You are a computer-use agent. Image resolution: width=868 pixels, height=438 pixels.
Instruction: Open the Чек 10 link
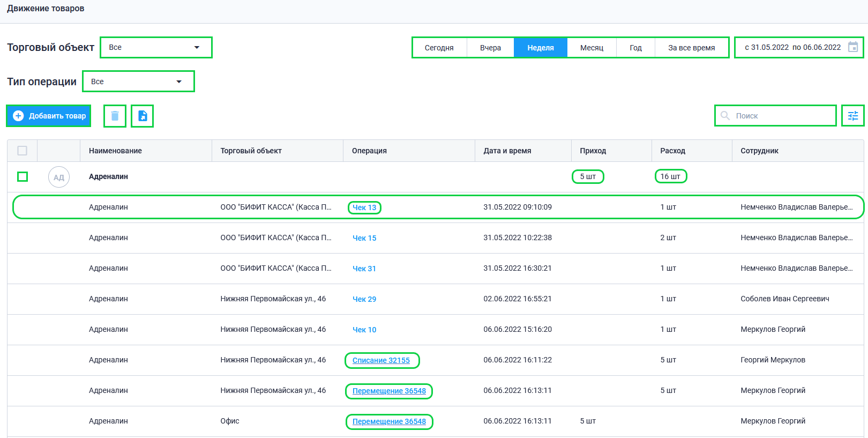[364, 330]
